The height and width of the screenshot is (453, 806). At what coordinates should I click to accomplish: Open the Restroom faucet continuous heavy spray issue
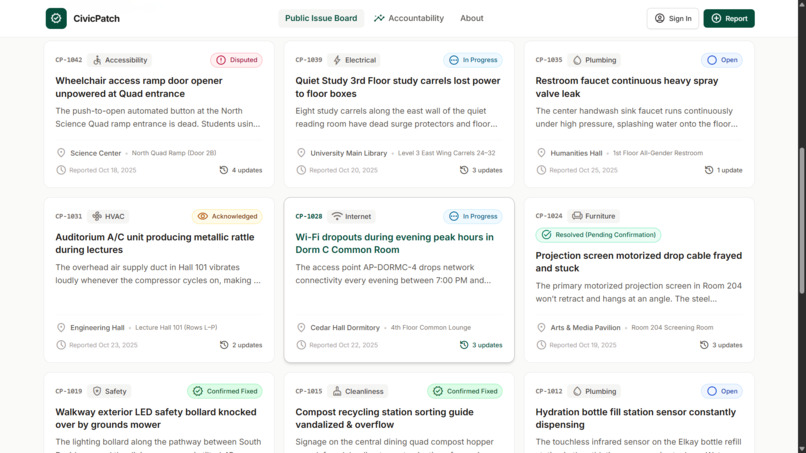627,87
